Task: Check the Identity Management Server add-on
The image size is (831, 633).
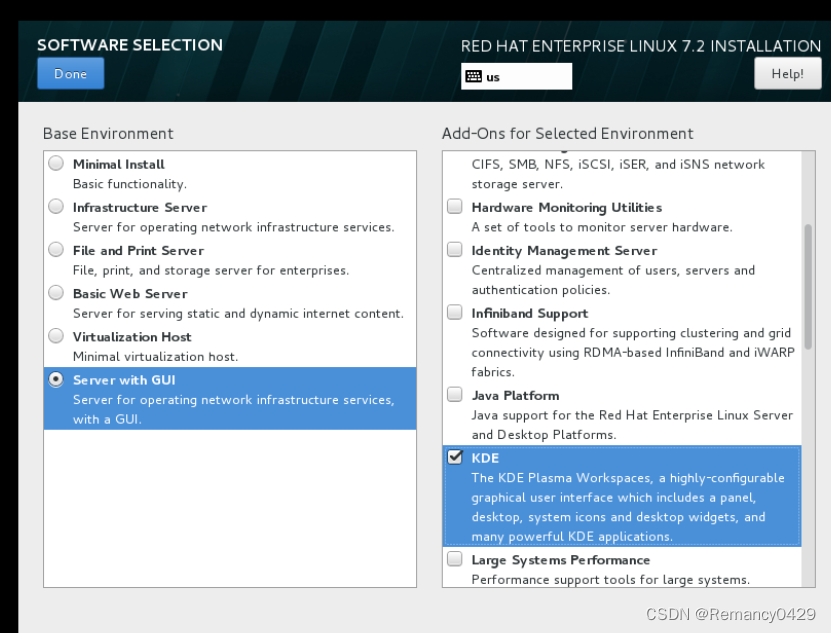Action: click(455, 250)
